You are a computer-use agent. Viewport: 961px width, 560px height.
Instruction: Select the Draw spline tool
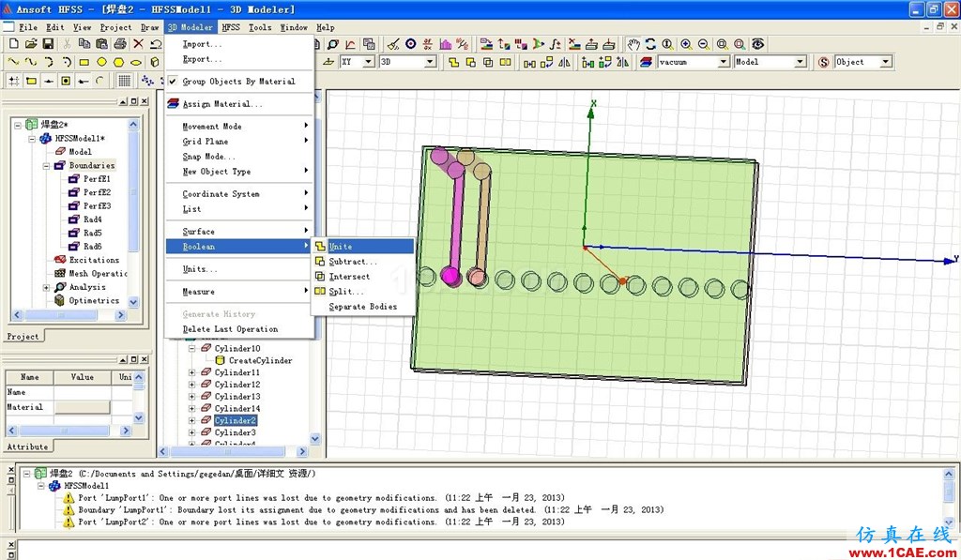tap(31, 62)
